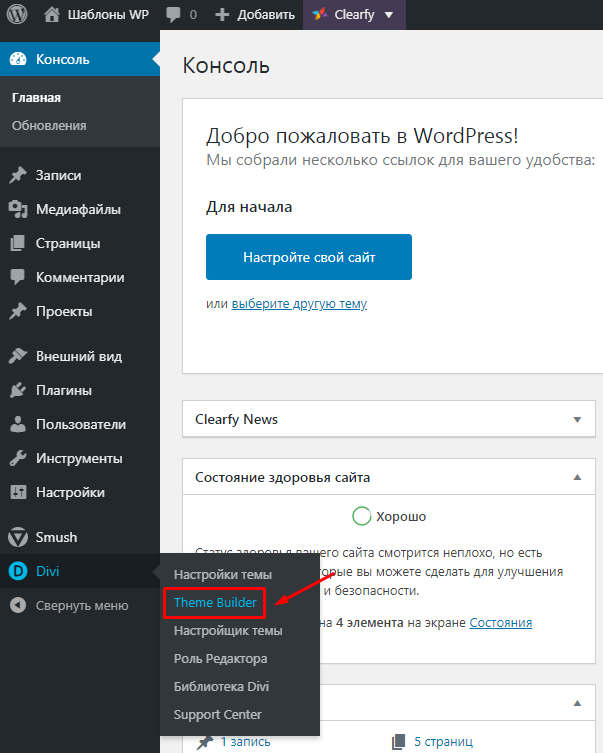Collapse the sidebar with Свернуть меню

point(81,605)
